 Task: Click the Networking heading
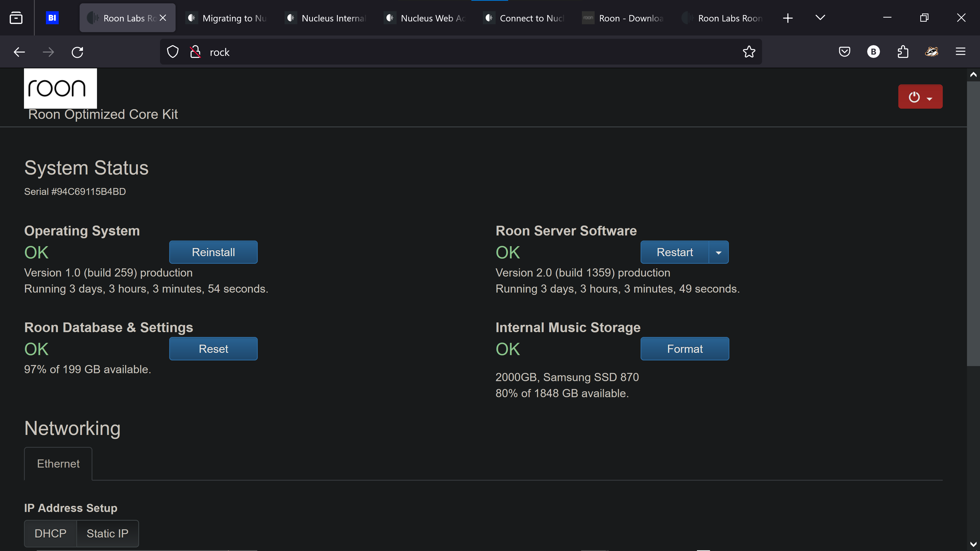[x=72, y=428]
